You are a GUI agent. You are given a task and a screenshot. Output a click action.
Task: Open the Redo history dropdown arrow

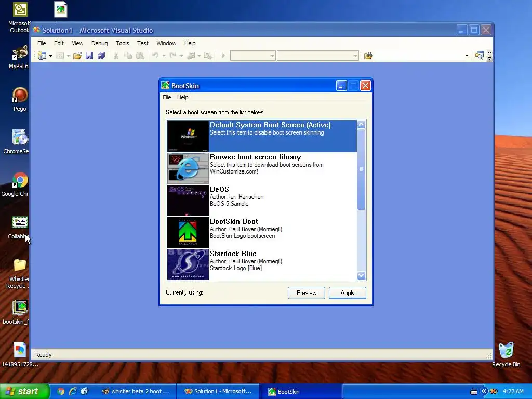[181, 56]
